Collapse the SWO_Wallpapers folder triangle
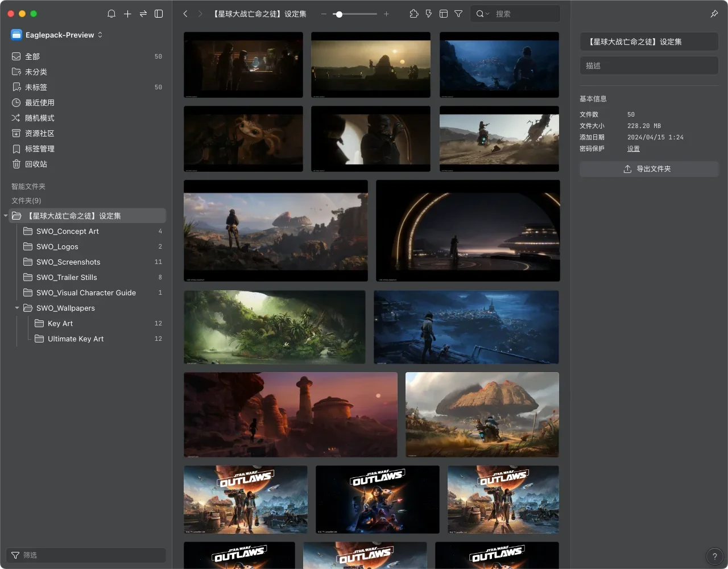728x569 pixels. click(17, 308)
